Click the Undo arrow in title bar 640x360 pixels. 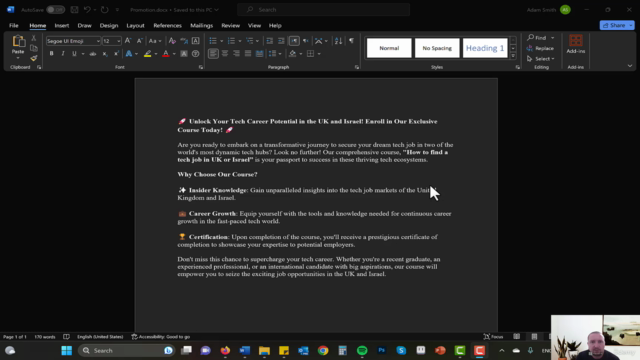coord(87,9)
